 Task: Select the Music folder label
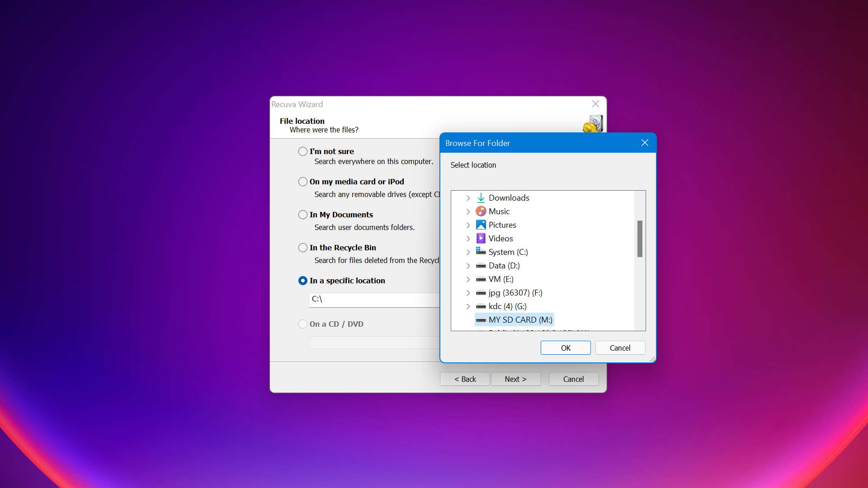499,211
